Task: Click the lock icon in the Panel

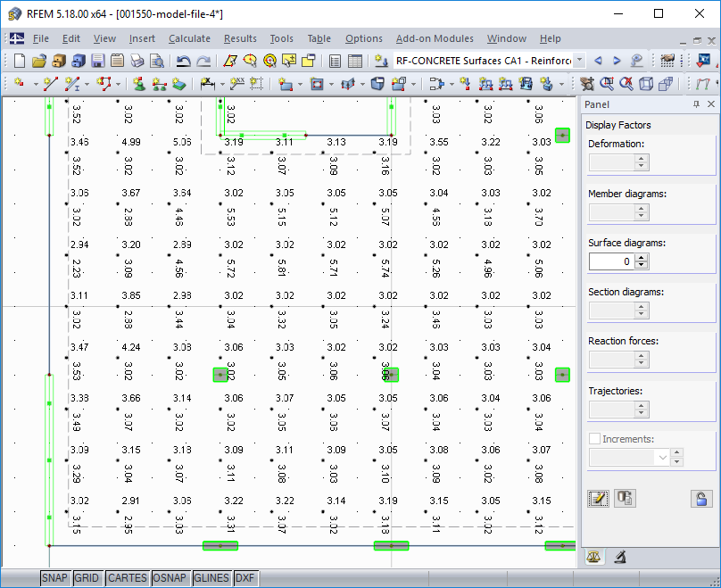Action: pos(701,498)
